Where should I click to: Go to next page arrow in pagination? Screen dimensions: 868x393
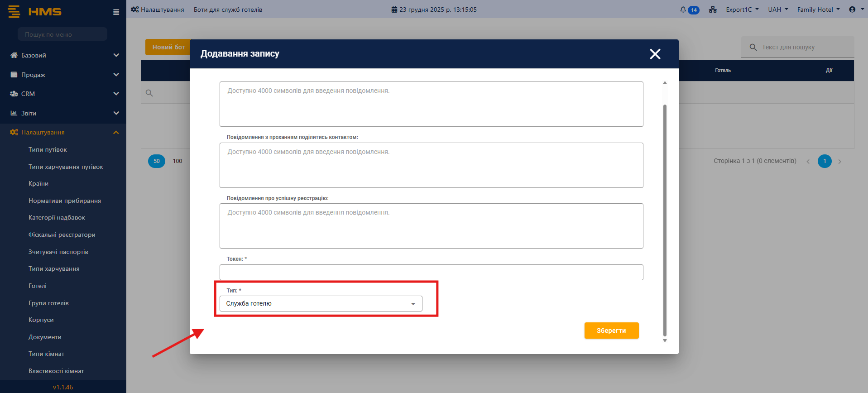[839, 162]
